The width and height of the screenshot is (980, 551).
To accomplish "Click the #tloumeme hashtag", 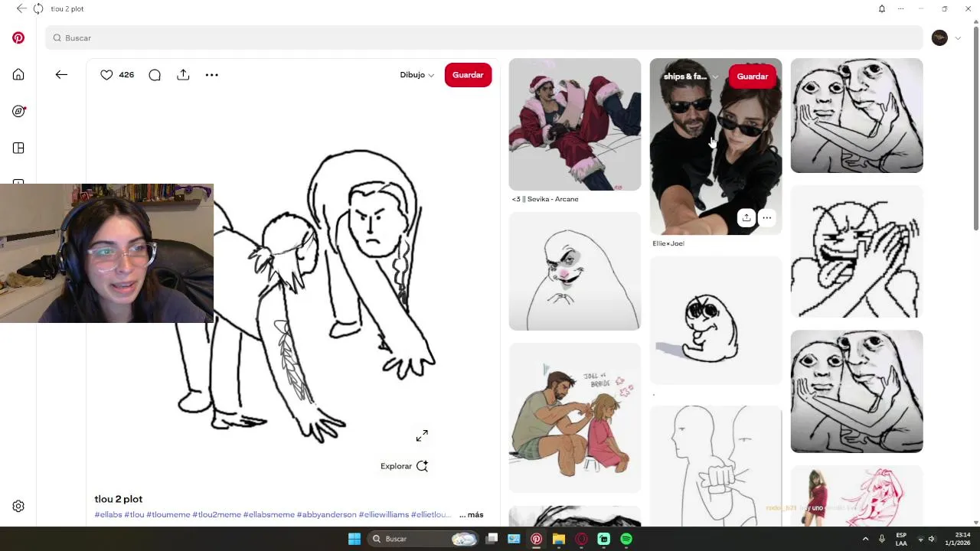I will click(168, 515).
